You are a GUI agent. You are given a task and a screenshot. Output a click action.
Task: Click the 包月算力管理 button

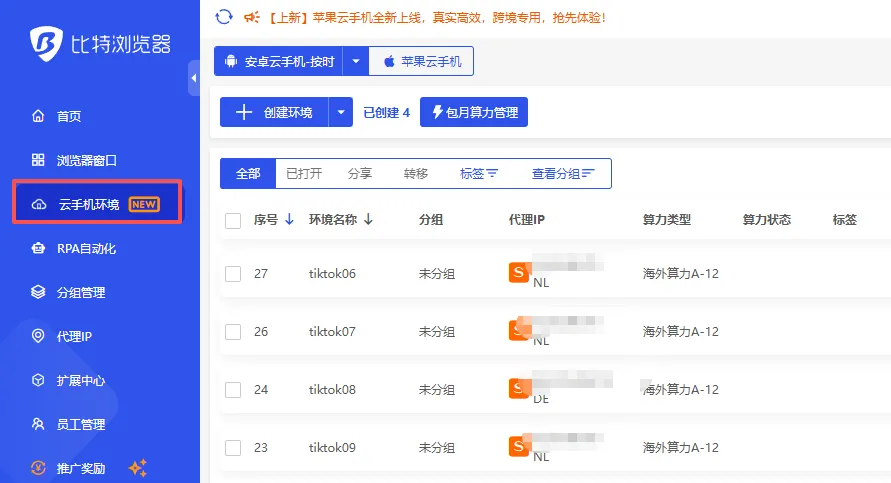474,112
